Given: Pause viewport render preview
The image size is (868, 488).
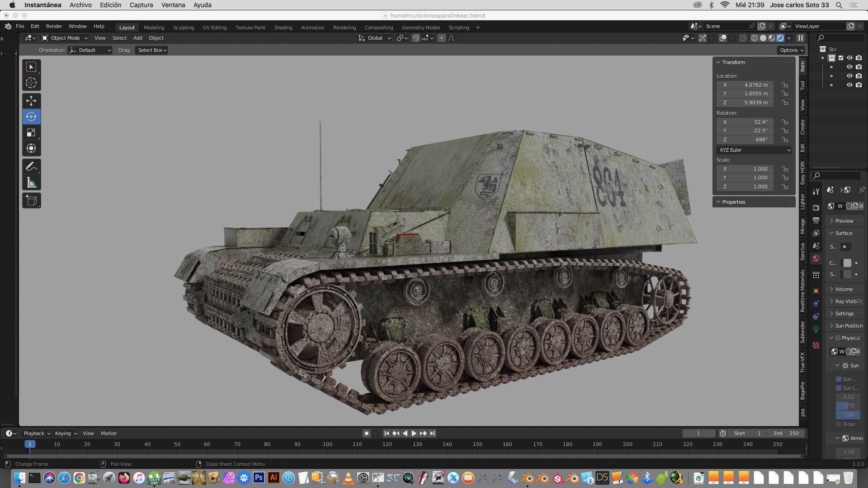Looking at the screenshot, I should coord(800,38).
